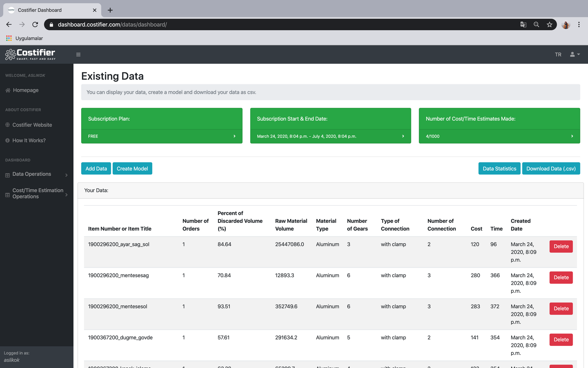
Task: Delete the 1900296200_mentesesag row
Action: (x=561, y=278)
